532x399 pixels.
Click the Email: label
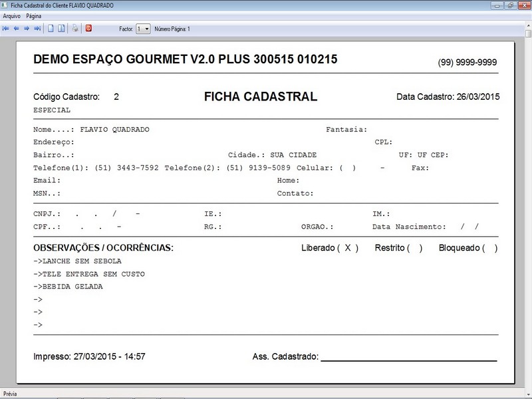tap(47, 180)
